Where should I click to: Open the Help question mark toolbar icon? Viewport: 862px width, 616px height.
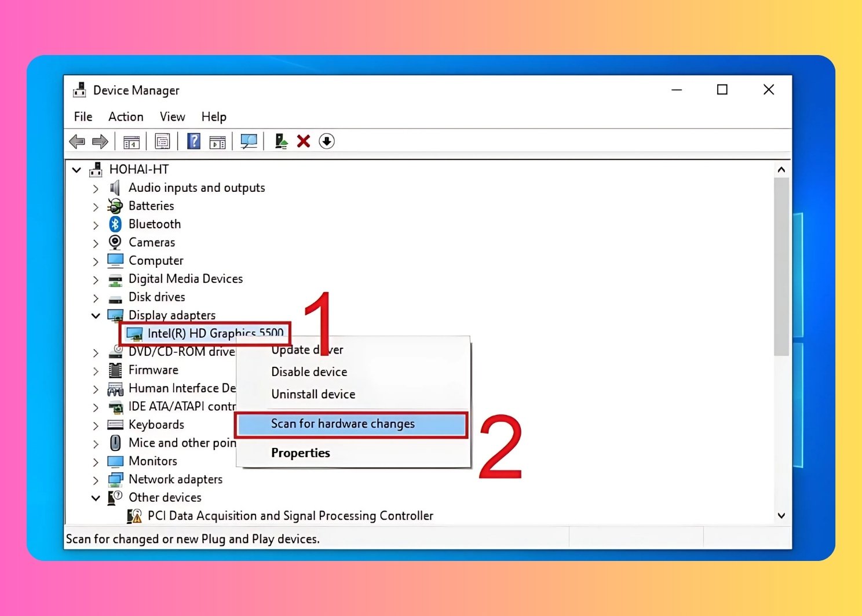193,141
